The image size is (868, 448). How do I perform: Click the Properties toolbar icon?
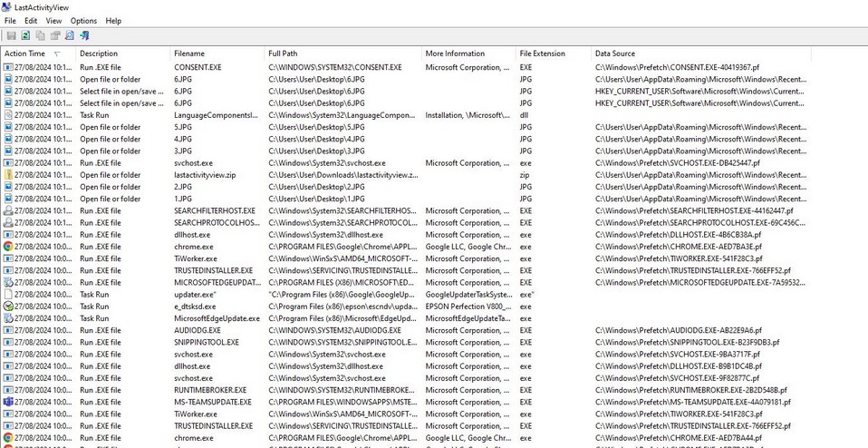pyautogui.click(x=54, y=35)
